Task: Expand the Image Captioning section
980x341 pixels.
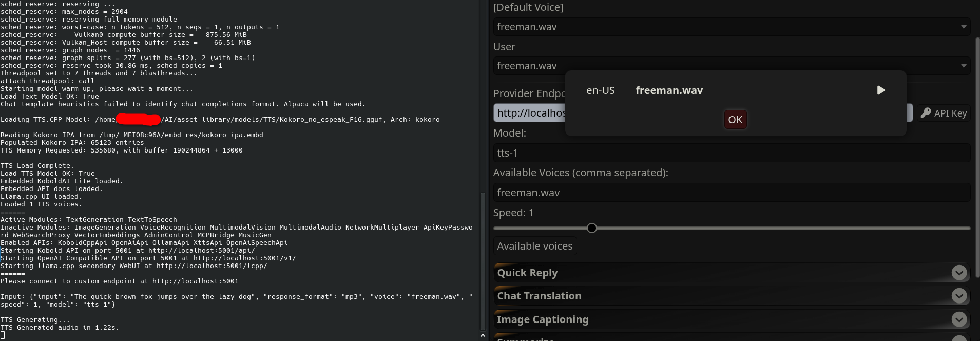Action: pos(732,319)
